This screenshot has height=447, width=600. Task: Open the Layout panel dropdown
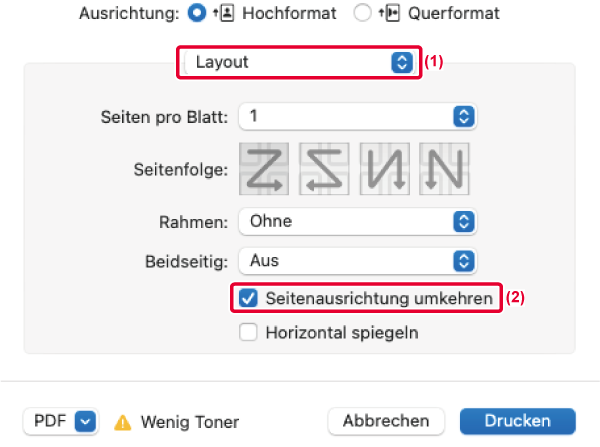pyautogui.click(x=299, y=62)
